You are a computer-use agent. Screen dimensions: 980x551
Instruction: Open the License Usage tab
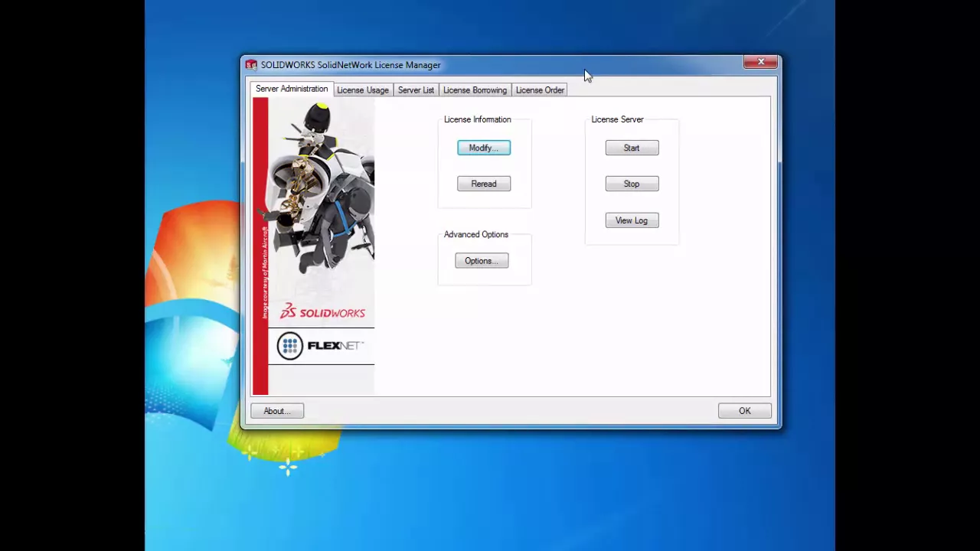point(363,90)
